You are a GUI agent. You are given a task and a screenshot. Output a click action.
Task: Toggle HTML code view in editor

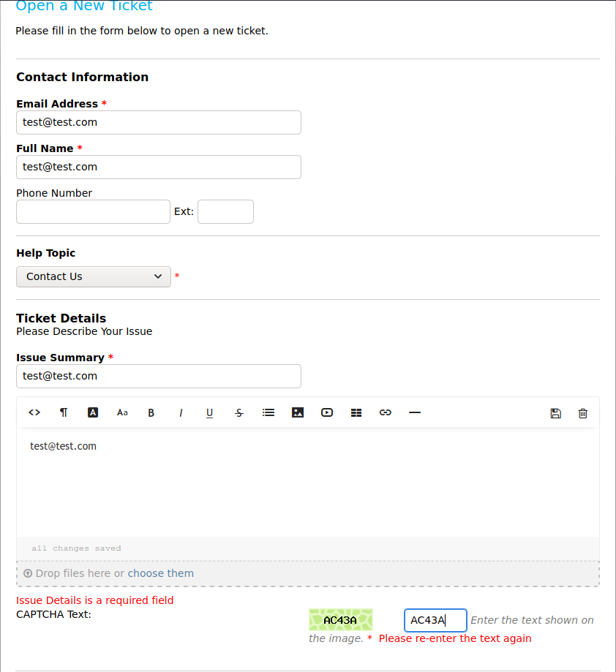coord(34,412)
